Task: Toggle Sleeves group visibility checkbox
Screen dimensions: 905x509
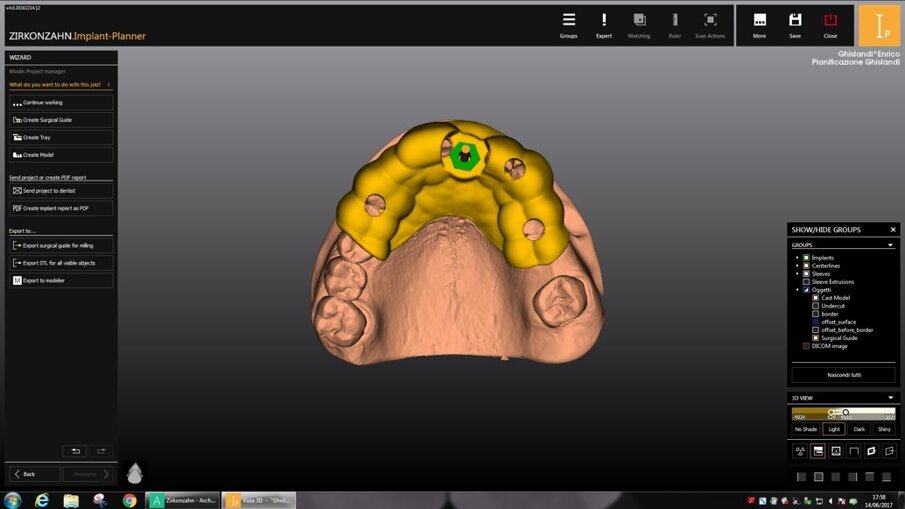Action: (x=806, y=274)
